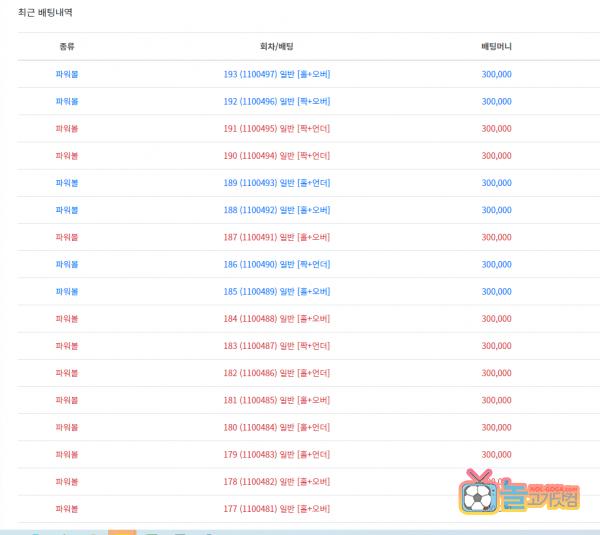
Task: Click round 189 (1100493) bet entry
Action: coord(277,183)
